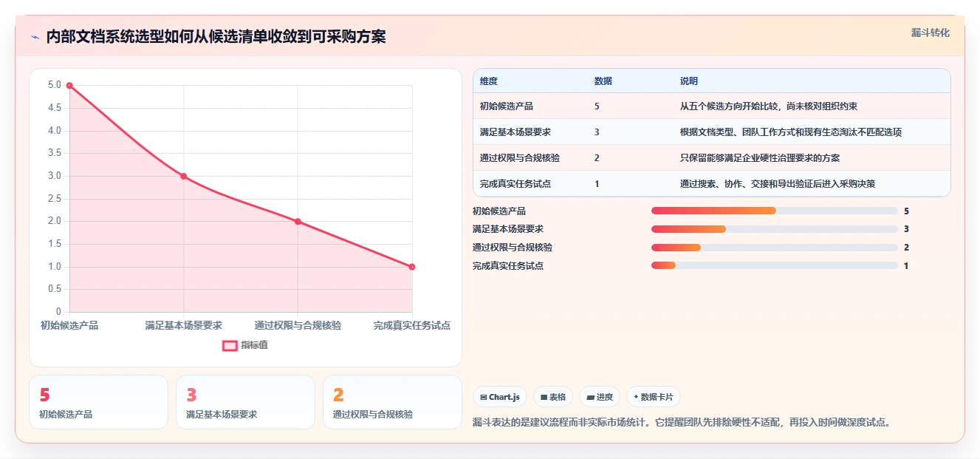
Task: Click the chart point for 完成真实任务试点
Action: click(x=412, y=267)
